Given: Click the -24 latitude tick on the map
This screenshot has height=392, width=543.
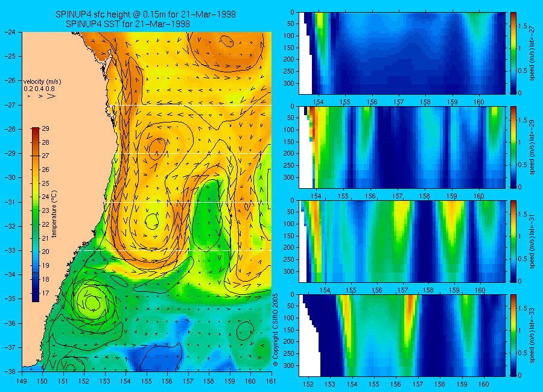Looking at the screenshot, I should coord(10,32).
